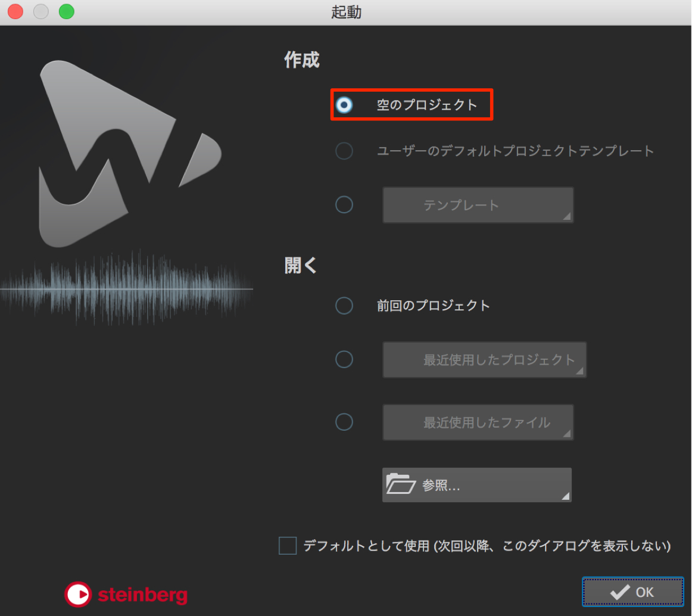692x616 pixels.
Task: Select the radio button beside 最近使用したファイル
Action: (x=344, y=422)
